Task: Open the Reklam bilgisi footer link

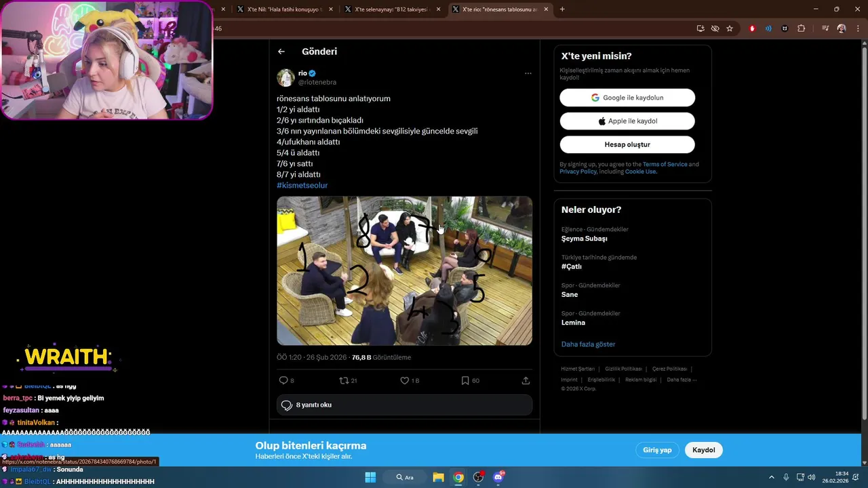Action: click(641, 380)
